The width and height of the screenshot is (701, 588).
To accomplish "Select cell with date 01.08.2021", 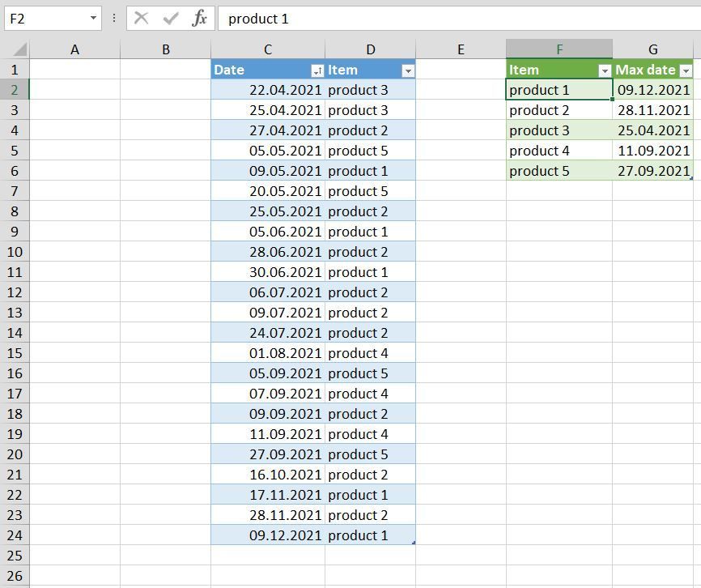I will pyautogui.click(x=268, y=353).
